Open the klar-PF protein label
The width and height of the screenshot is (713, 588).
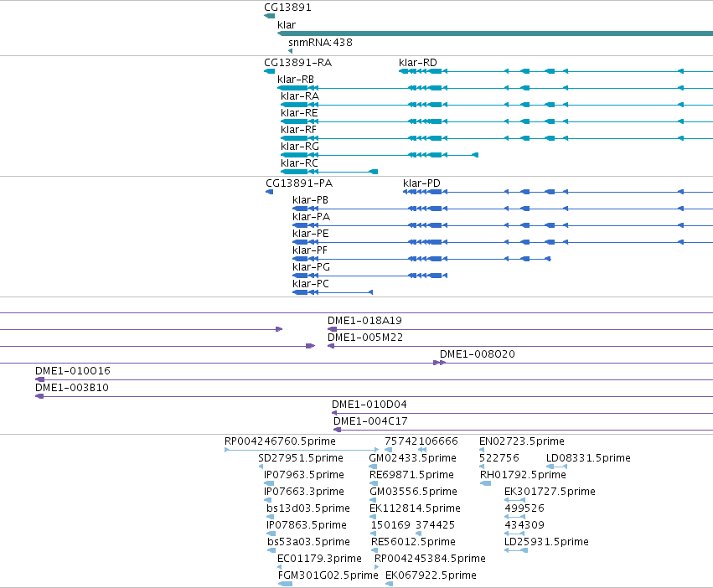pyautogui.click(x=310, y=250)
